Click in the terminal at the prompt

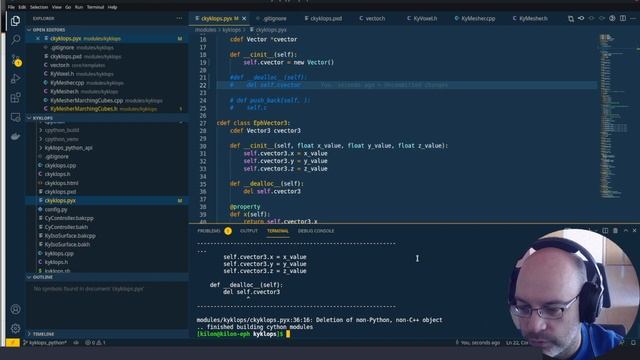(288, 334)
